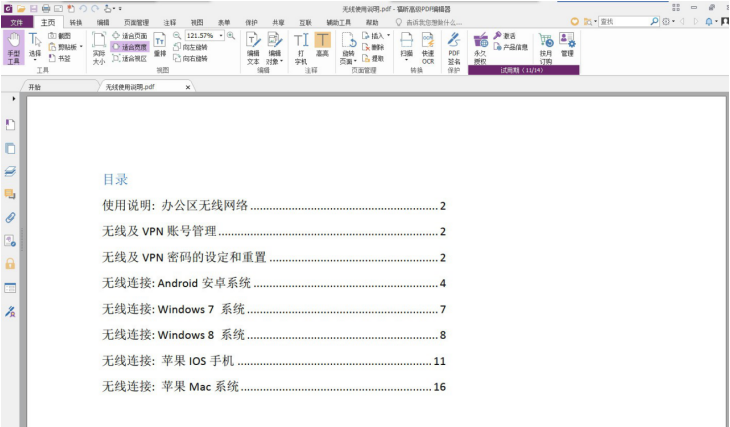Switch to the Start (开始) document tab
This screenshot has width=730, height=427.
pyautogui.click(x=35, y=87)
